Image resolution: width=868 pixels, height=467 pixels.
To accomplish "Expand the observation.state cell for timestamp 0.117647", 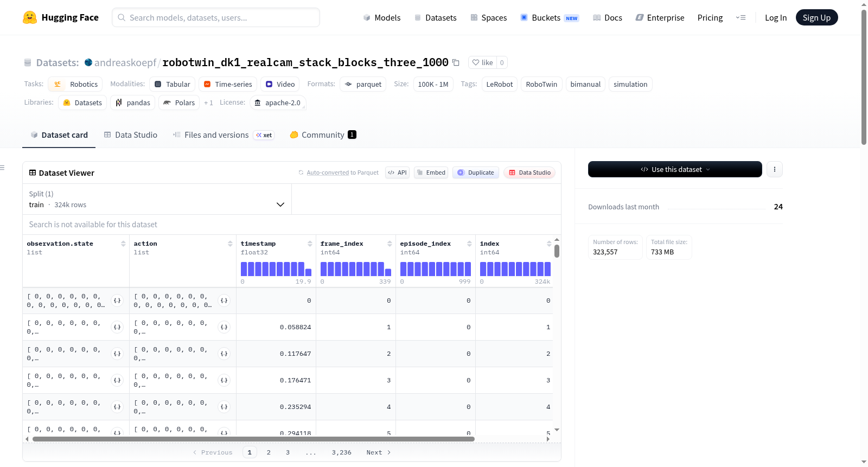I will click(117, 354).
